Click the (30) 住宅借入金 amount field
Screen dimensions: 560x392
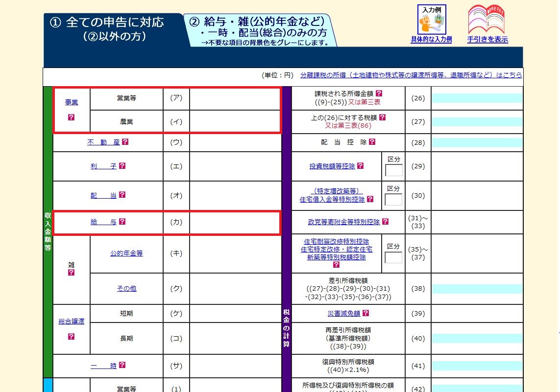pos(477,195)
